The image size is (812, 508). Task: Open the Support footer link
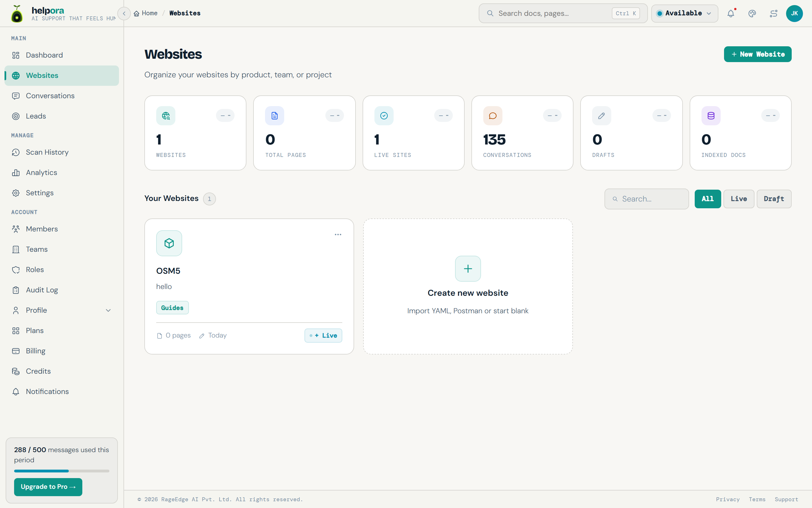(x=787, y=499)
